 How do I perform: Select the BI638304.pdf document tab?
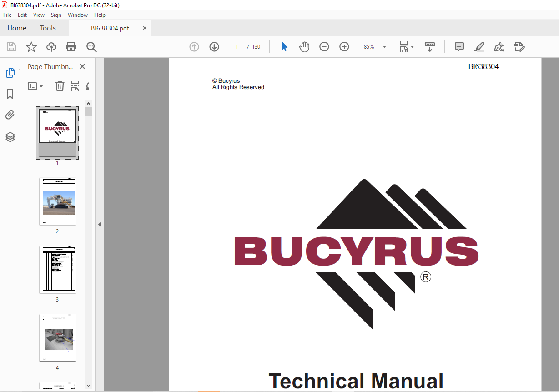coord(110,28)
